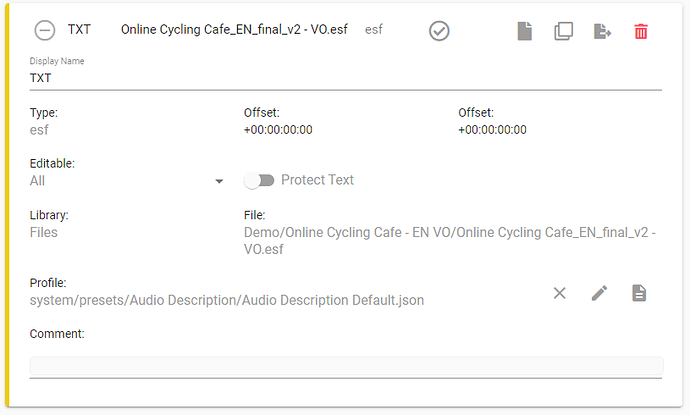The height and width of the screenshot is (415, 690).
Task: View profile document with lined page icon
Action: point(639,293)
